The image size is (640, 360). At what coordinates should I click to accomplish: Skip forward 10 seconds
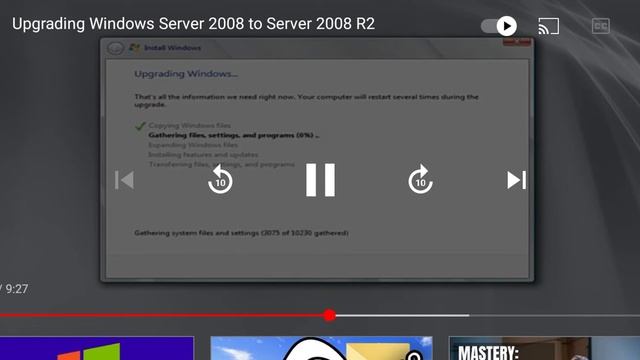(420, 179)
